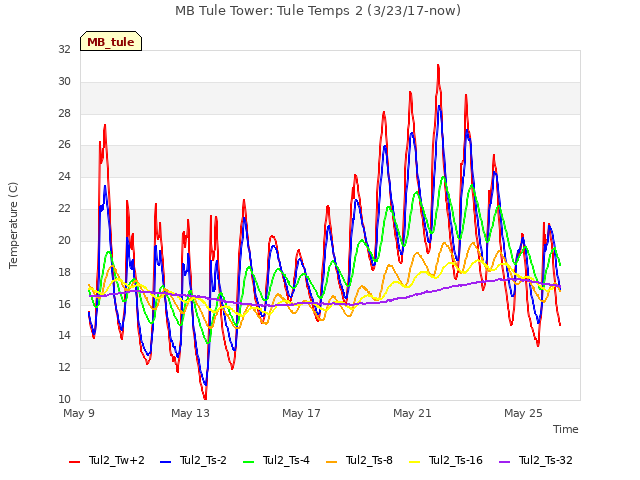Click the 30 y-axis tick label
Image resolution: width=640 pixels, height=480 pixels.
[x=64, y=81]
